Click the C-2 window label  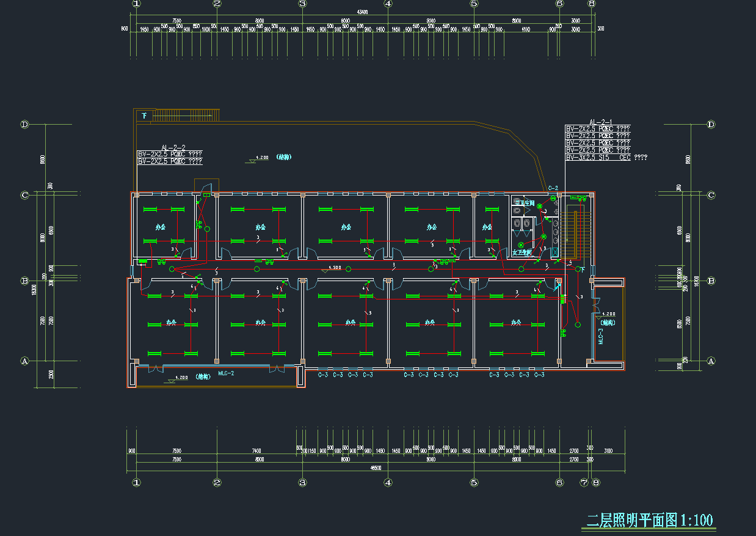553,188
